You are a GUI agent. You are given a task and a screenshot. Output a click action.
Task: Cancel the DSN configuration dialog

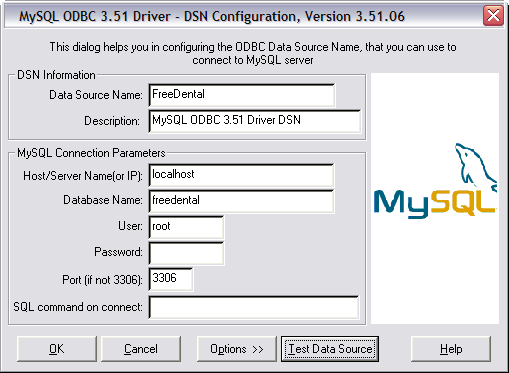tap(141, 349)
